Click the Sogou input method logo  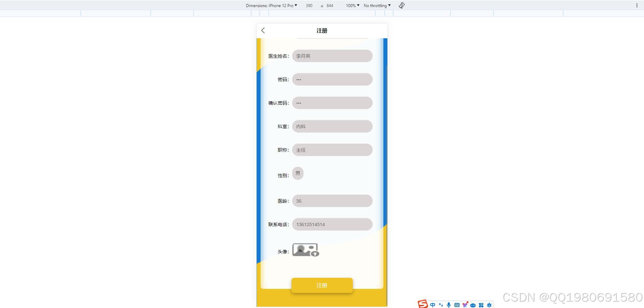coord(423,304)
